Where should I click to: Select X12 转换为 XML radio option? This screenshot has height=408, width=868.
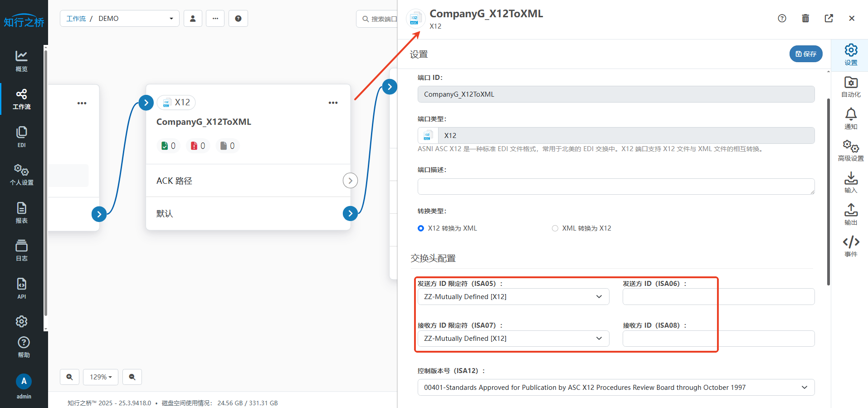pyautogui.click(x=421, y=228)
